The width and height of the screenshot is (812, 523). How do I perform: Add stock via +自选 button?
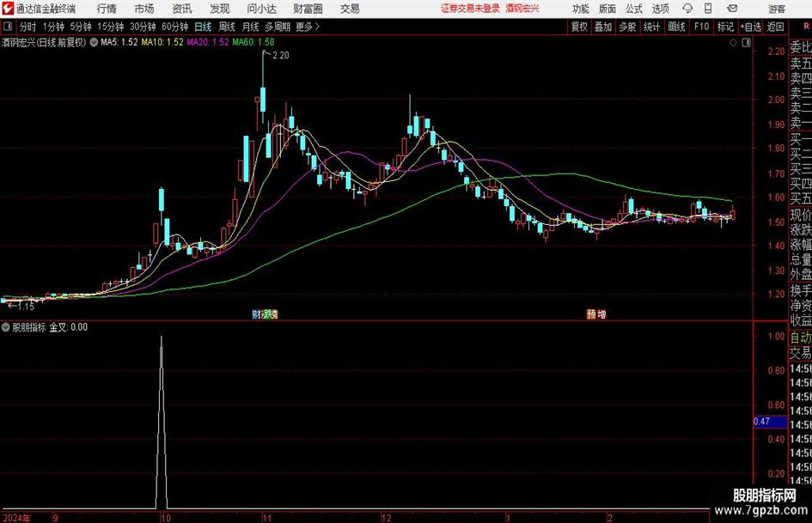pos(750,27)
